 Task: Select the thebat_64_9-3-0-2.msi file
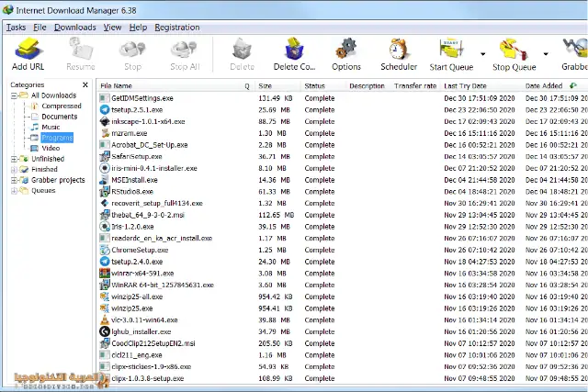tap(148, 215)
